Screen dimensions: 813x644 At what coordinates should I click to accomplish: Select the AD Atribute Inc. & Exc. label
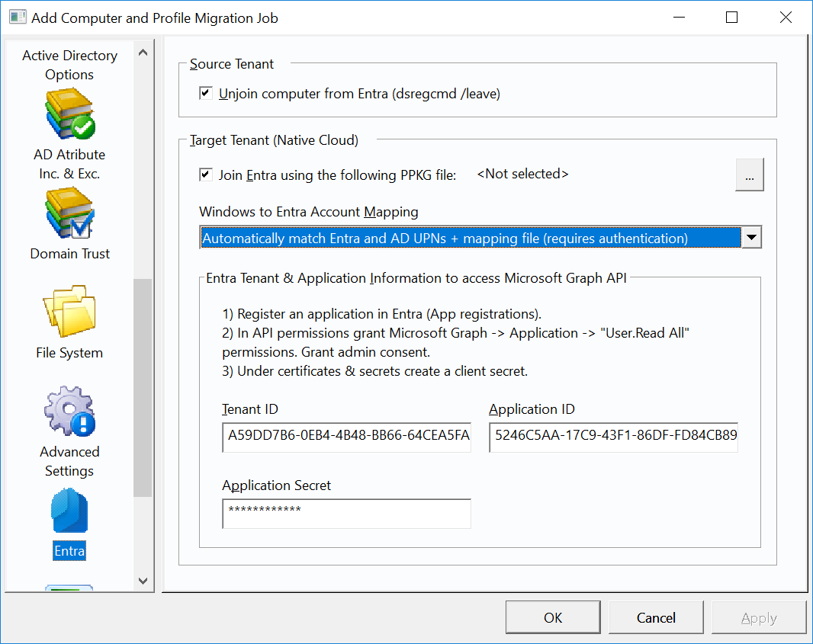[69, 164]
